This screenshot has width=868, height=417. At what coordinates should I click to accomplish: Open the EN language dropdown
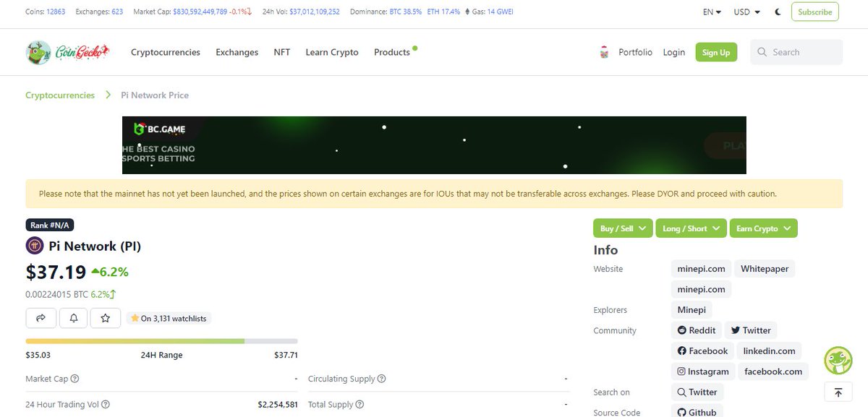coord(712,12)
